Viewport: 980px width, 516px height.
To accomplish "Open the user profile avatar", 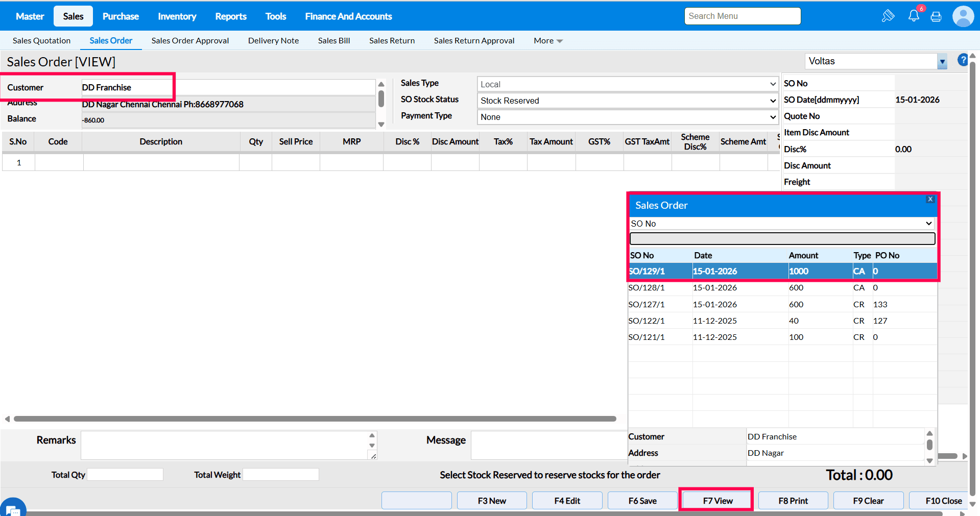I will click(x=963, y=16).
